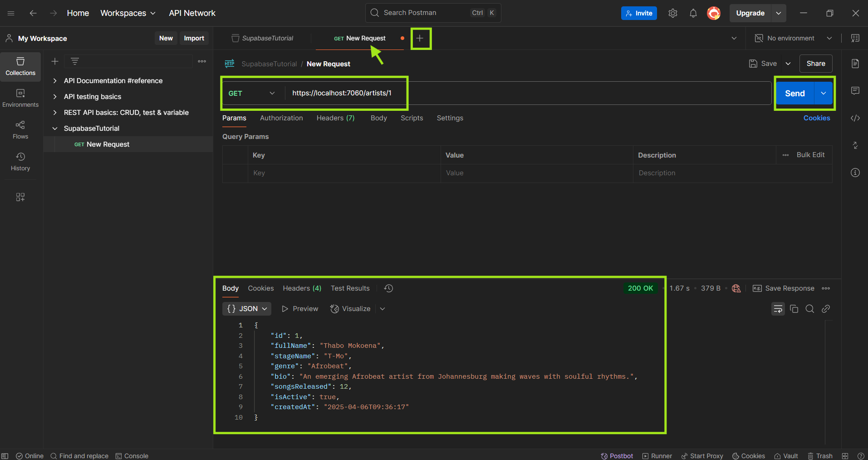Open the environment quick look icon
Image resolution: width=868 pixels, height=460 pixels.
855,38
